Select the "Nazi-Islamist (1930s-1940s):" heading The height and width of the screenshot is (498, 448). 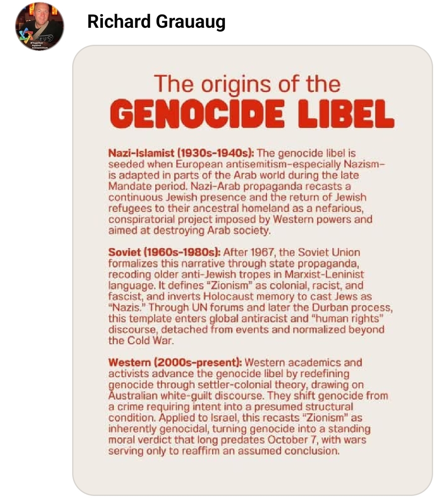pyautogui.click(x=181, y=153)
